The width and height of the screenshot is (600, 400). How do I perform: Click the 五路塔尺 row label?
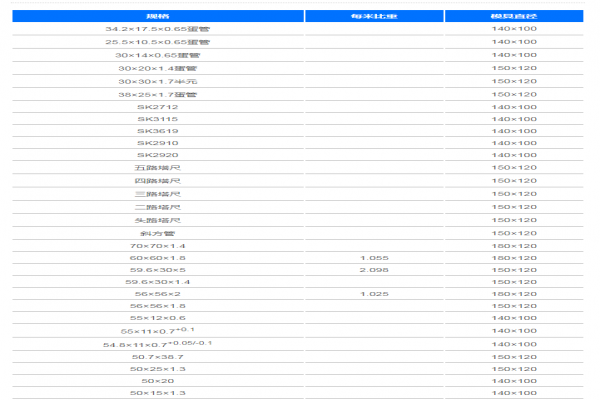[158, 168]
